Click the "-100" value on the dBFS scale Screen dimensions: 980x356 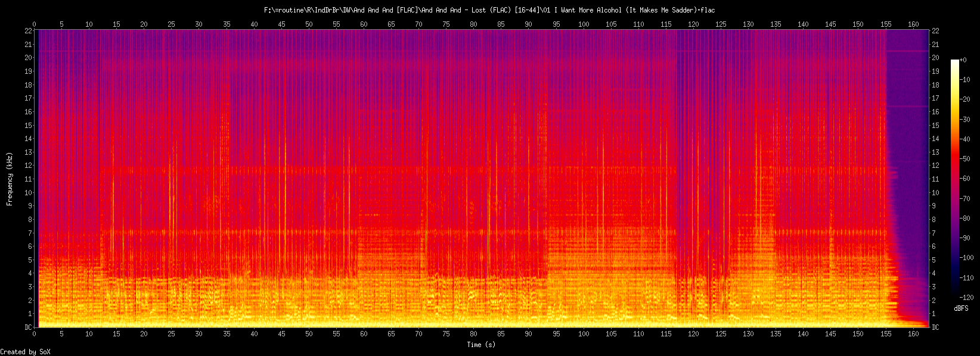coord(966,258)
